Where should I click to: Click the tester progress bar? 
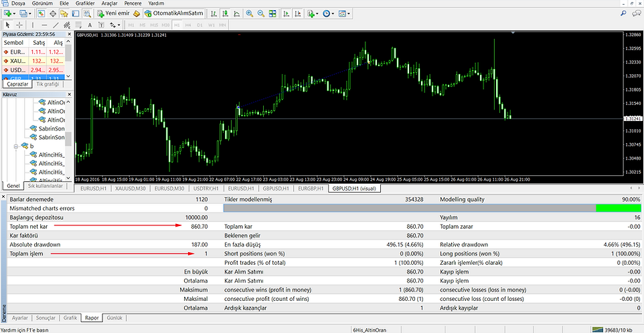(x=432, y=209)
